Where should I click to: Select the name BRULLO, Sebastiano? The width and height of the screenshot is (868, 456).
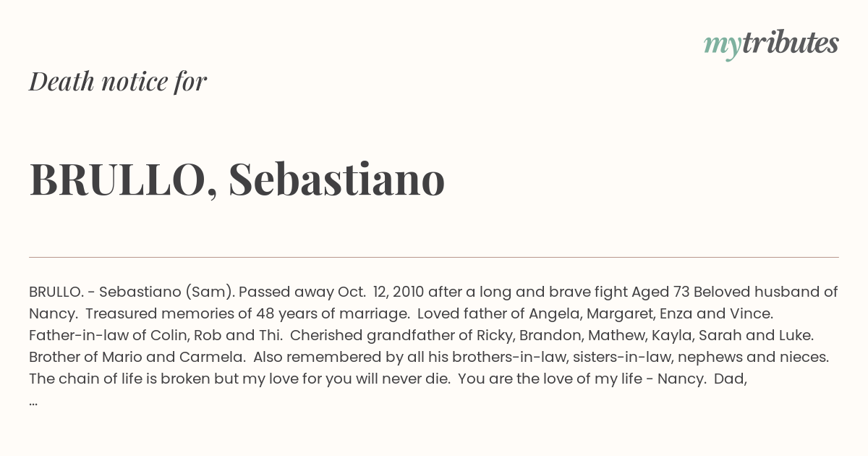[x=237, y=180]
